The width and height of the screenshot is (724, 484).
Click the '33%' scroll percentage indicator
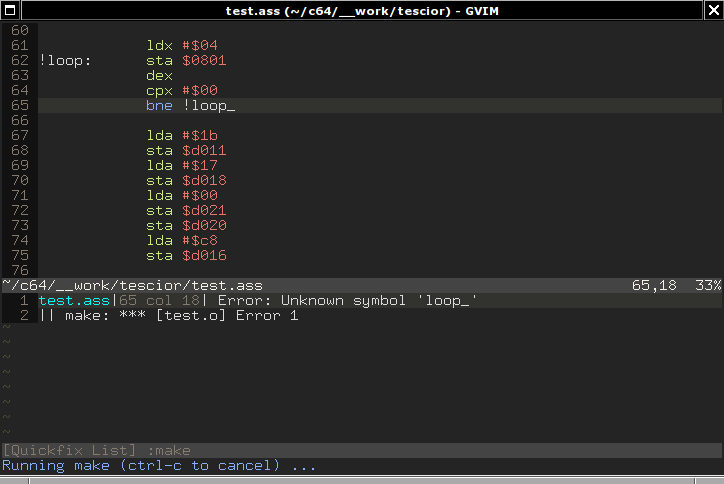coord(708,285)
